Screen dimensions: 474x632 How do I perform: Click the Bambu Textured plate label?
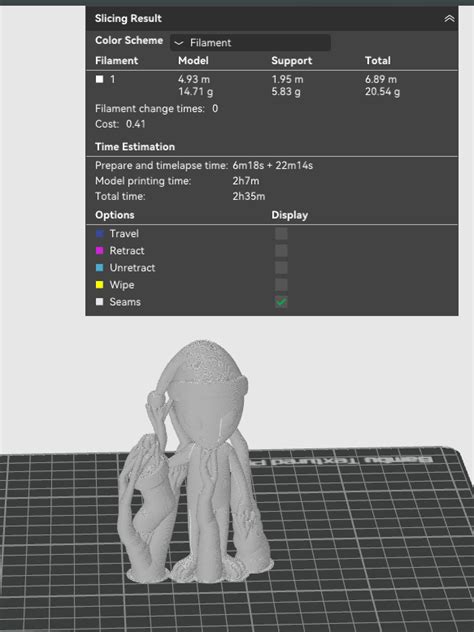click(342, 460)
